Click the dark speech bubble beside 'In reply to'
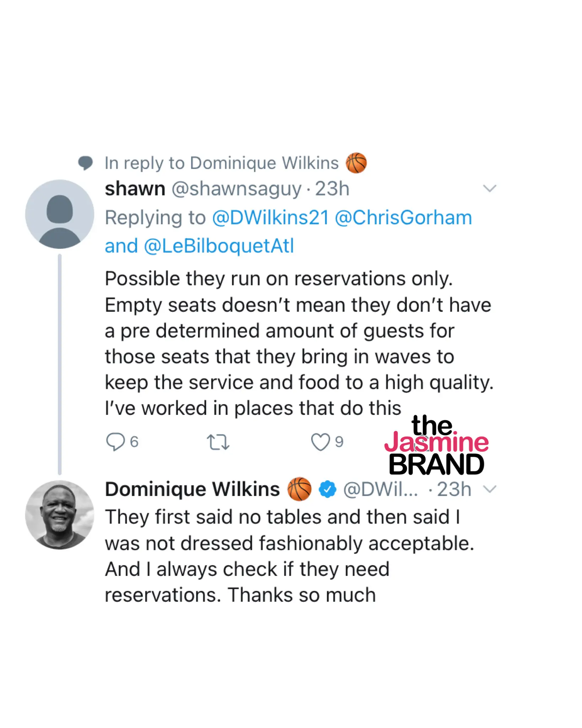 85,163
